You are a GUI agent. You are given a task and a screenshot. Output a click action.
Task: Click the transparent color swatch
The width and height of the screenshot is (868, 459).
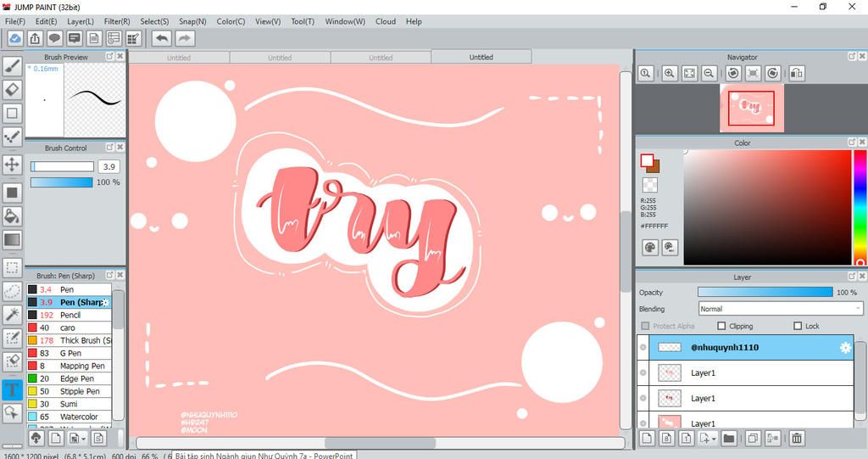coord(650,185)
